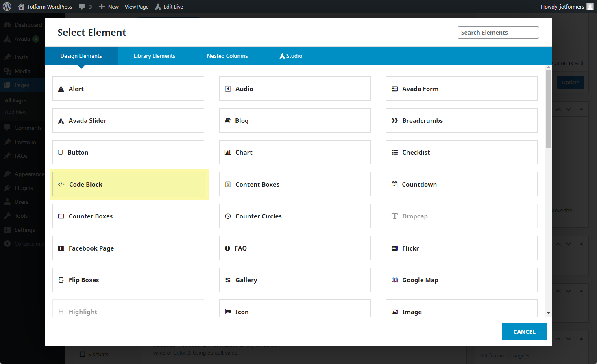597x364 pixels.
Task: Choose the Flip Boxes rotate icon
Action: pyautogui.click(x=61, y=280)
